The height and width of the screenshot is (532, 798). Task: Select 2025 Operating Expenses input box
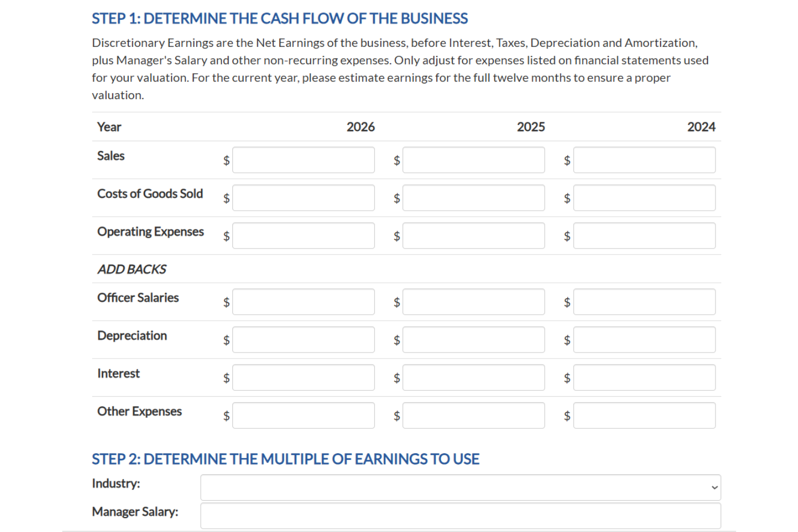tap(473, 236)
